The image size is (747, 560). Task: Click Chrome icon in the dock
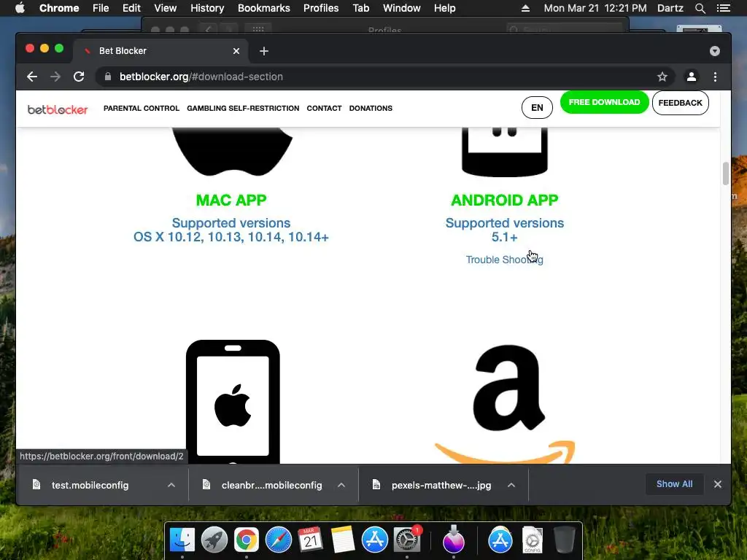pyautogui.click(x=247, y=540)
